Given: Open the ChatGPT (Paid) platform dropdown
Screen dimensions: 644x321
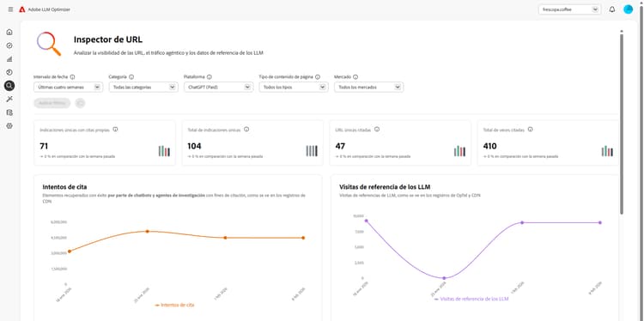Looking at the screenshot, I should point(218,87).
